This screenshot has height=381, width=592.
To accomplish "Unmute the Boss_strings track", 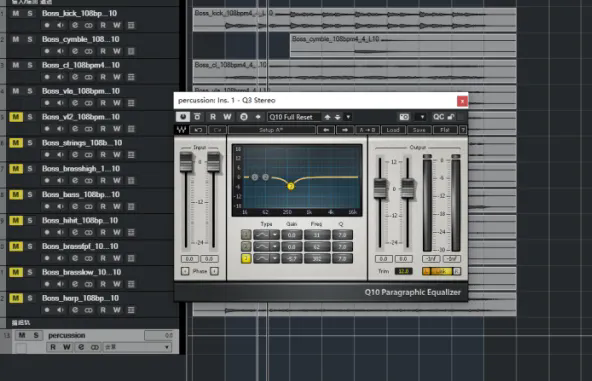I will tap(15, 143).
